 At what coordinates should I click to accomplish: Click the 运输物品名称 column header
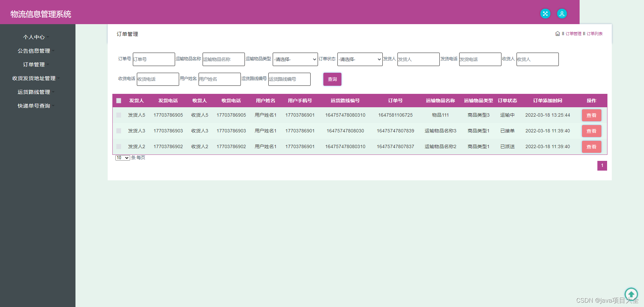click(x=440, y=101)
